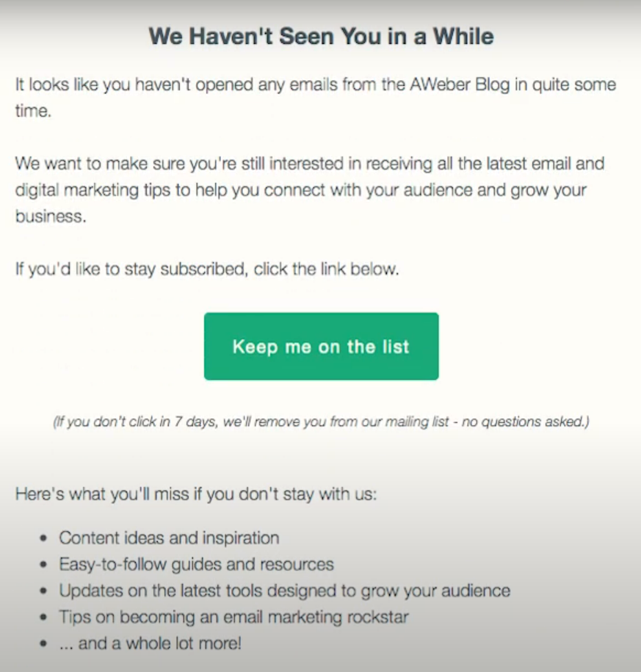
Task: Click the We Haven't Seen You in a While heading
Action: point(321,35)
